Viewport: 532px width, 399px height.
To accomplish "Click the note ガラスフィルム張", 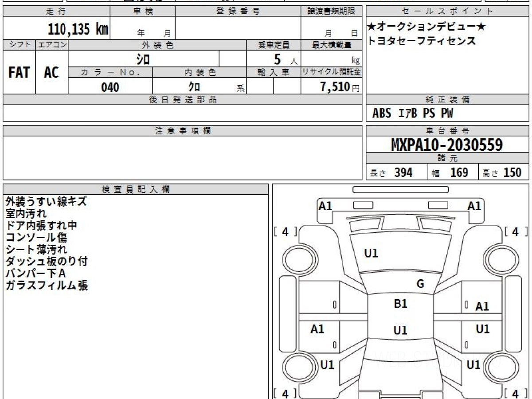I will pos(47,286).
